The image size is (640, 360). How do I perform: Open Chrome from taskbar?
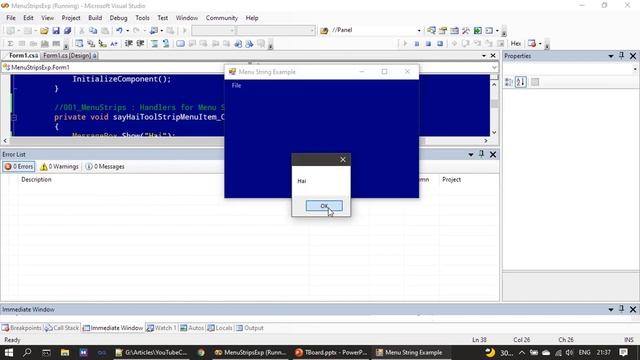201,352
